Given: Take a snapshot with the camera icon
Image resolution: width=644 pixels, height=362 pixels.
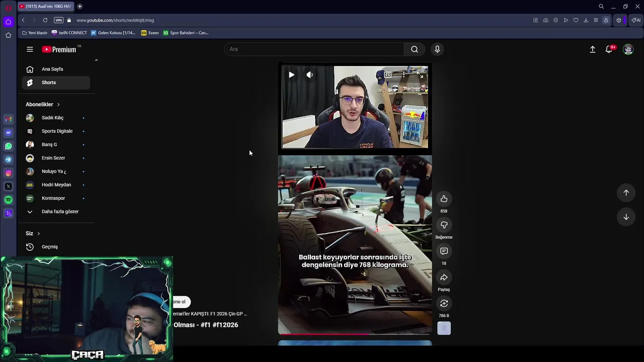Looking at the screenshot, I should 545,20.
